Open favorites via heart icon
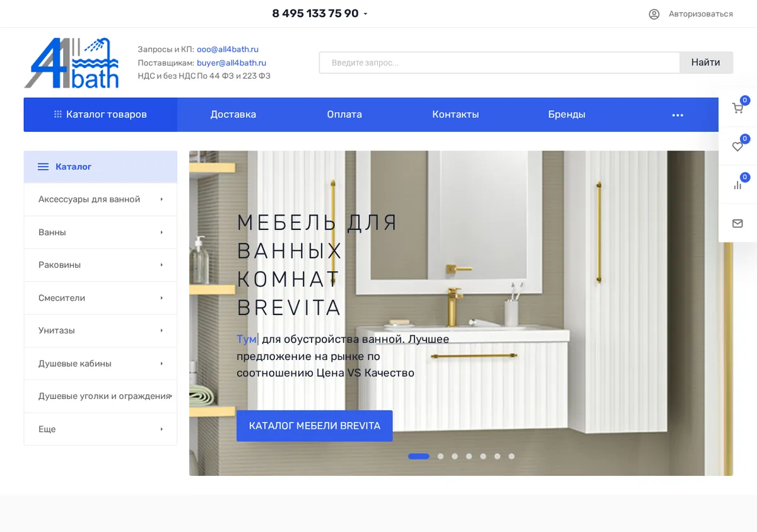Image resolution: width=757 pixels, height=532 pixels. pyautogui.click(x=737, y=147)
